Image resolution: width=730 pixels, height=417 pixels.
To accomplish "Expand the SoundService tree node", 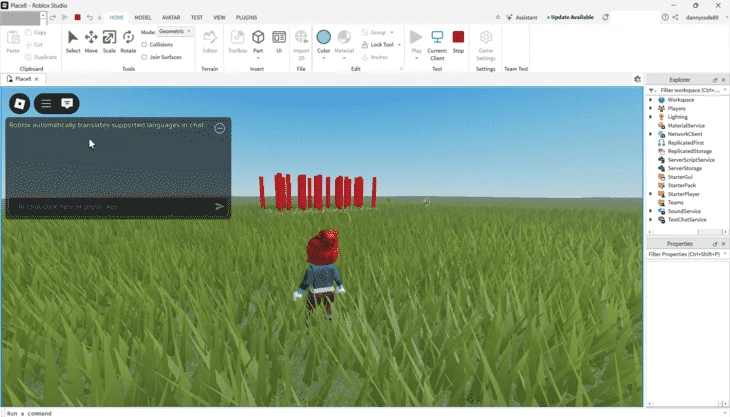I will coord(651,211).
